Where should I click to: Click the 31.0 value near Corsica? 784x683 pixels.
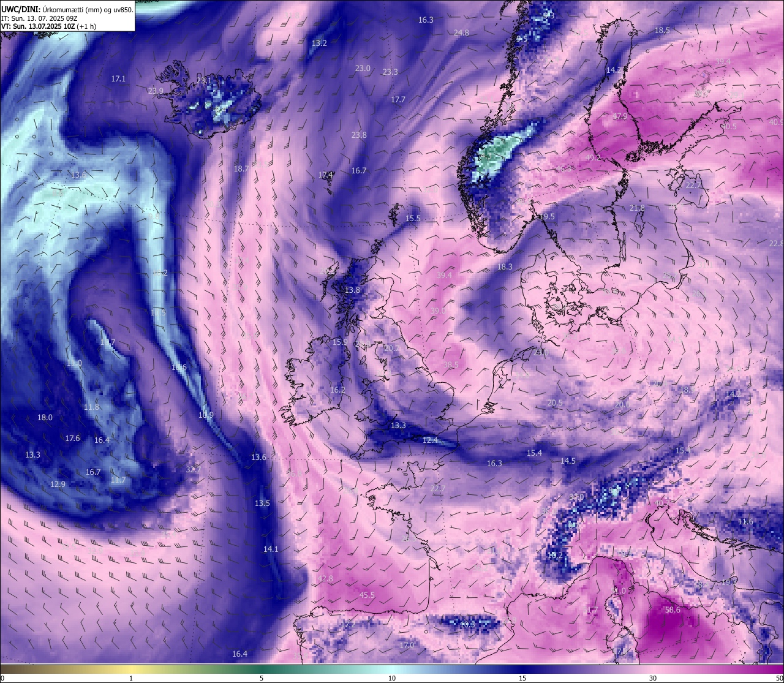point(619,591)
